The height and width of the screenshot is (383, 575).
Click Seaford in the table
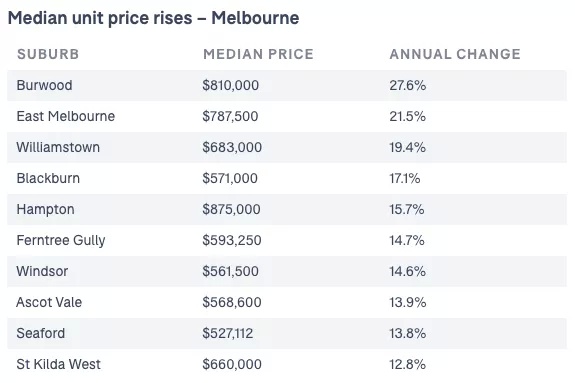coord(41,333)
